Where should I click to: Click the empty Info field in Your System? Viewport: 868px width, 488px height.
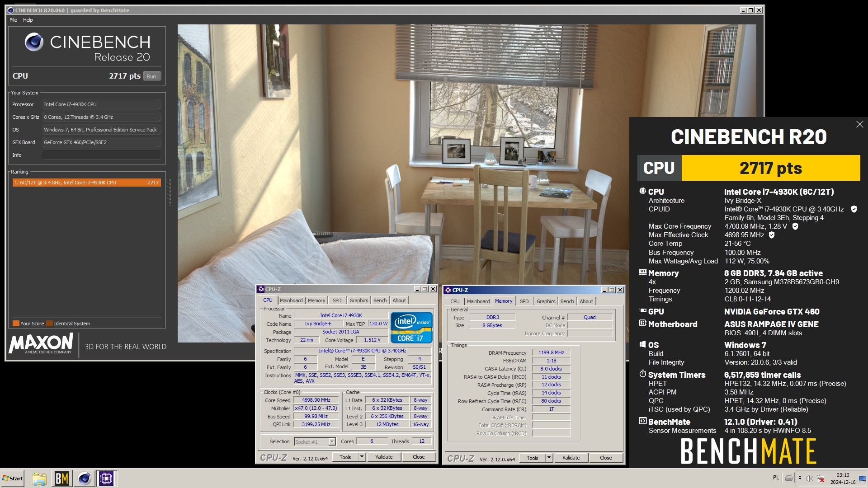[101, 155]
